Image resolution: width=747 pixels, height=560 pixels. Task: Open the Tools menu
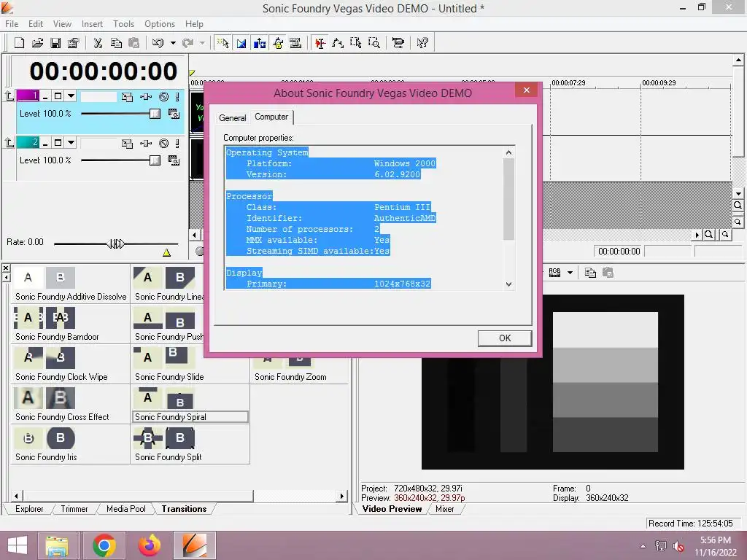pyautogui.click(x=123, y=24)
